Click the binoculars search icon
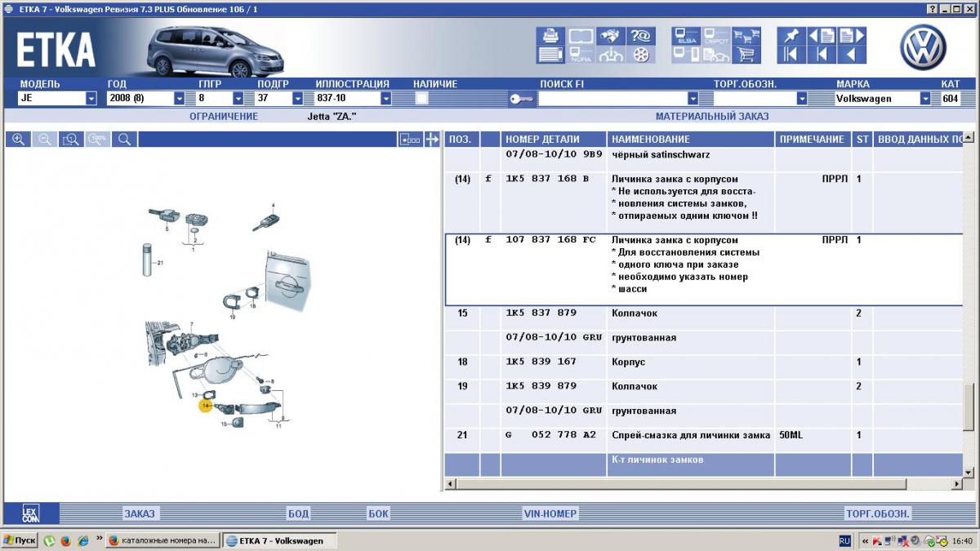This screenshot has height=551, width=980. (609, 36)
